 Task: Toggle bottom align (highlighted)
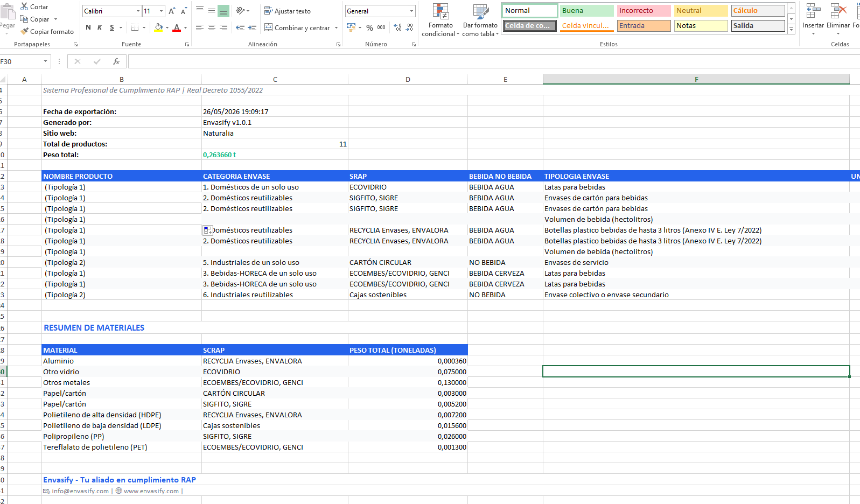[223, 11]
